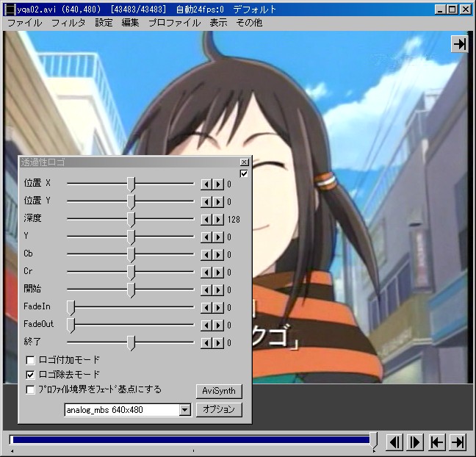Screen dimensions: 476x457
Task: Increase 位置 Y value with right arrow
Action: pos(218,201)
